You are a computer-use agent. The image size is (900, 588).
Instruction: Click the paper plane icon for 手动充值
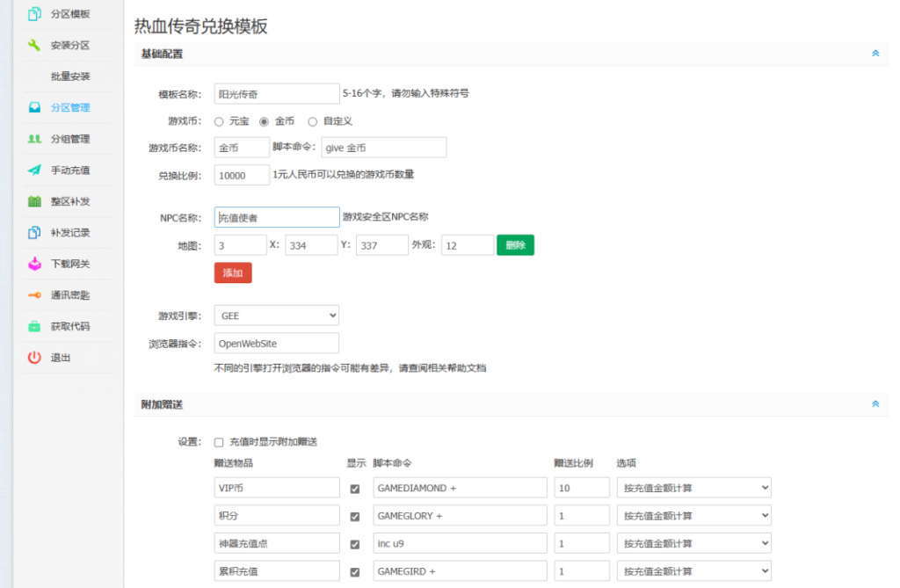tap(34, 171)
